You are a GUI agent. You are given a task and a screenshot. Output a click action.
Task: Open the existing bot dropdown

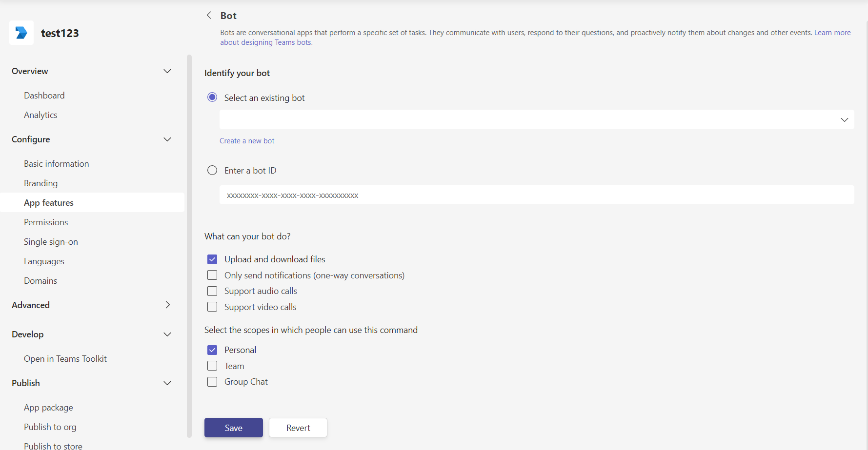coord(844,119)
